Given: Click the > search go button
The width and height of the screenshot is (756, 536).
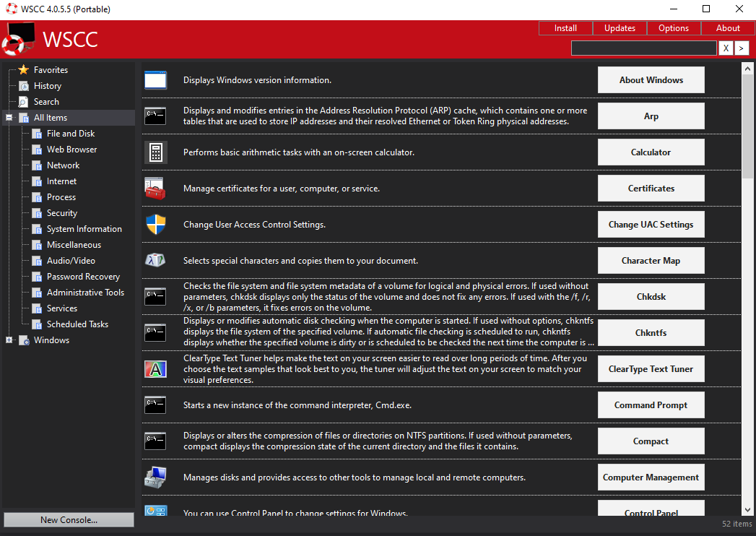Looking at the screenshot, I should pyautogui.click(x=742, y=48).
